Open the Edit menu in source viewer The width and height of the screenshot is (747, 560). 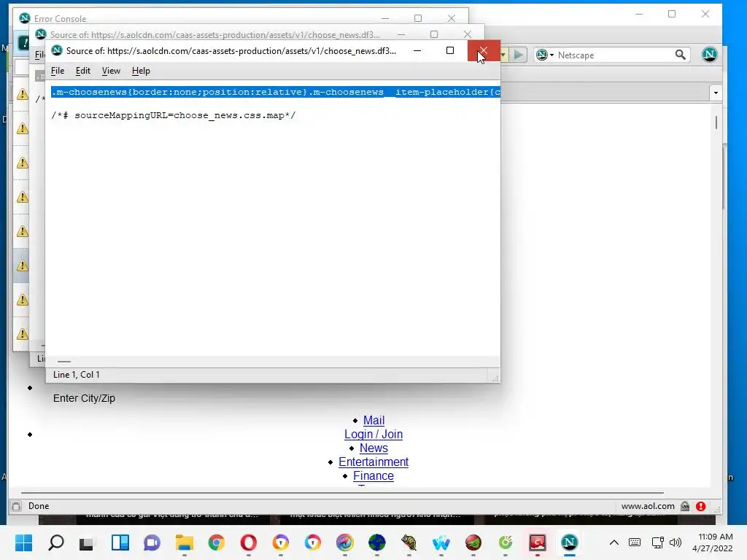pyautogui.click(x=83, y=71)
